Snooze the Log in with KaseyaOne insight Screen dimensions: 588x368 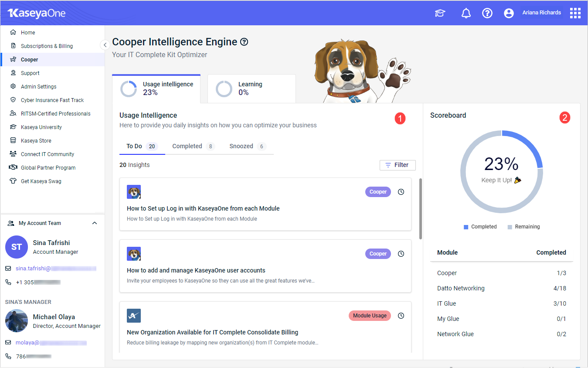[401, 192]
